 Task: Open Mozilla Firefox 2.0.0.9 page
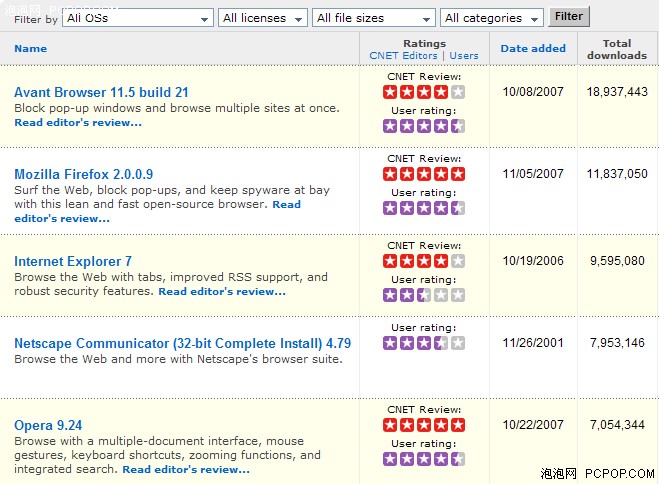(x=84, y=174)
